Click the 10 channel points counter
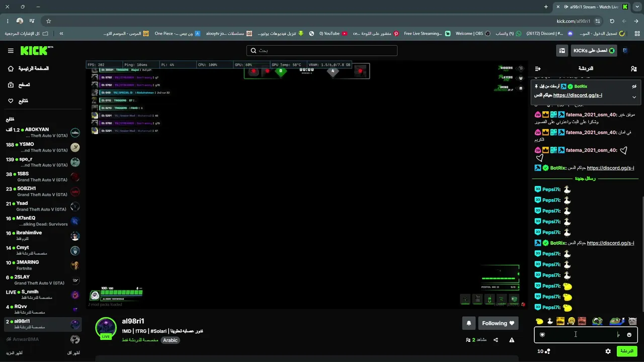 pyautogui.click(x=543, y=351)
